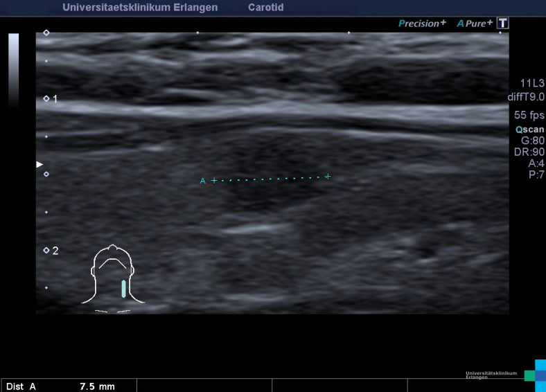The image size is (546, 392).
Task: Click the Universitaetsklinikum Erlangen header title
Action: [140, 8]
